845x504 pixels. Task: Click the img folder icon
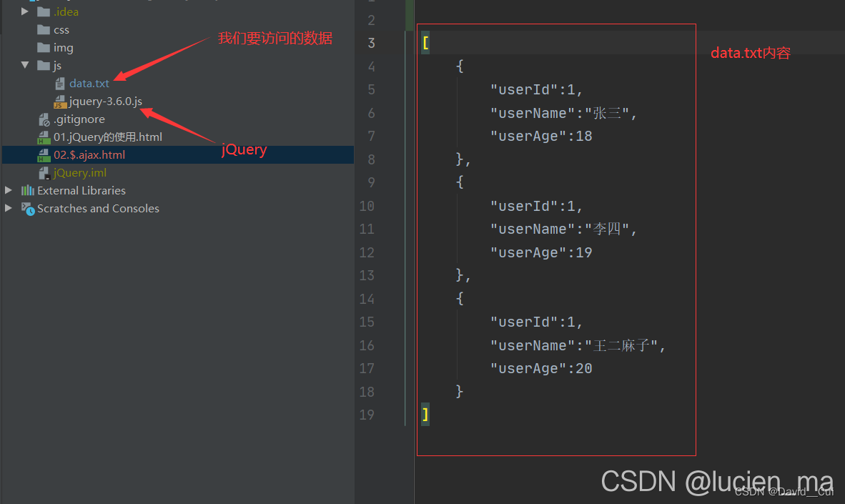44,47
